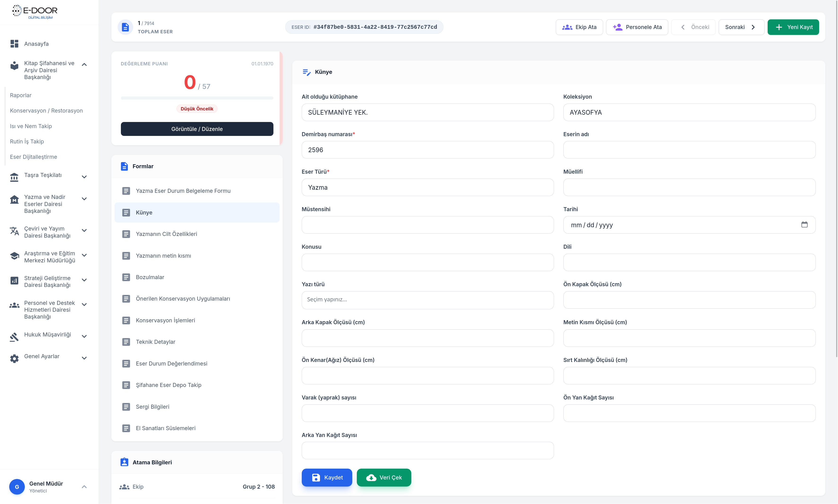Open Eser Dijitalleştirme item
The height and width of the screenshot is (504, 838).
[33, 157]
